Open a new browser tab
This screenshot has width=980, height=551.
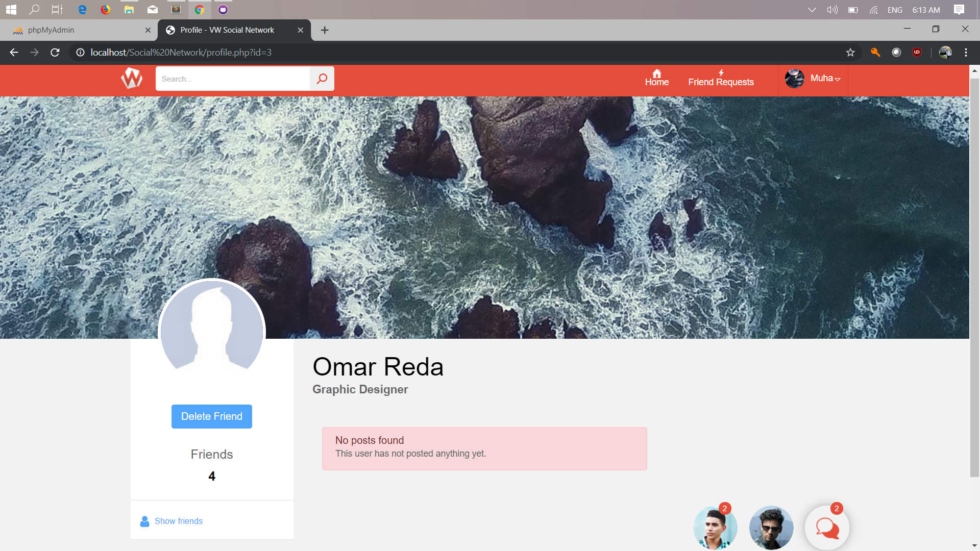tap(325, 30)
